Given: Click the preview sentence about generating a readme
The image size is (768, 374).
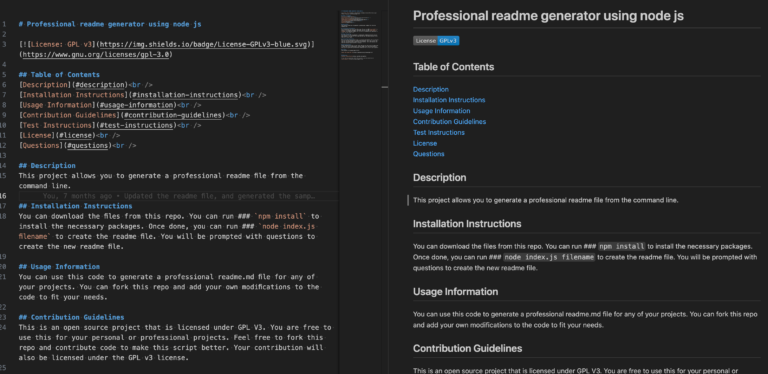Looking at the screenshot, I should (x=546, y=200).
